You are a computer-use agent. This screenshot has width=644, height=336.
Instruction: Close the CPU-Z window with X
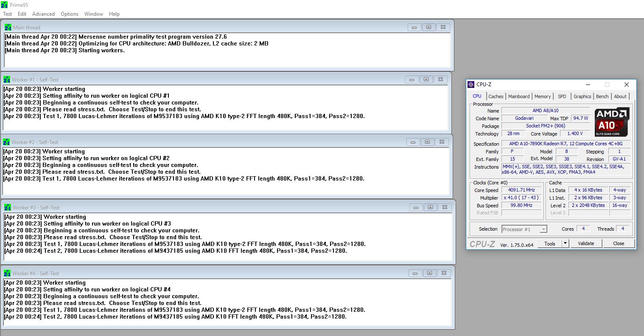tap(627, 85)
